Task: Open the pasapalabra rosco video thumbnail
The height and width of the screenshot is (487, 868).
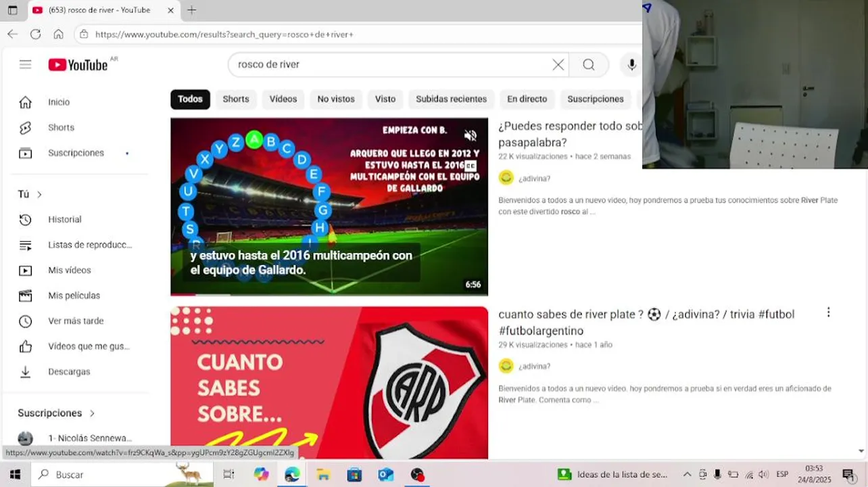Action: pyautogui.click(x=329, y=206)
